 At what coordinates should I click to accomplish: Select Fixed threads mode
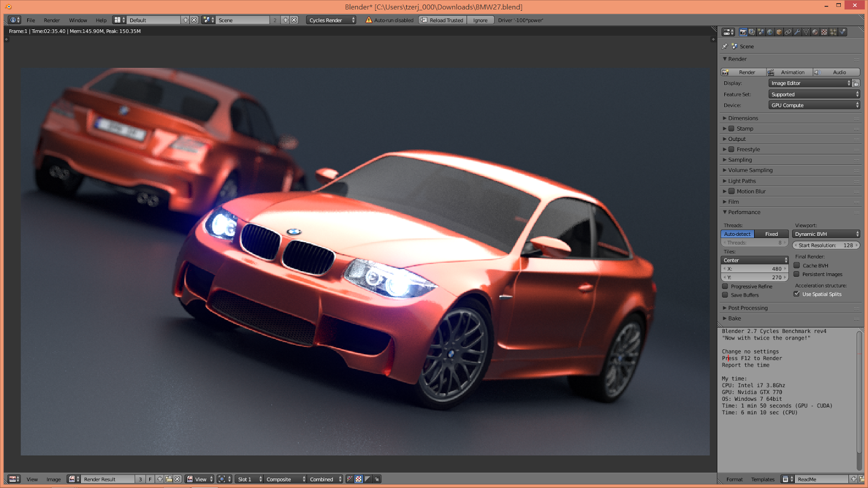click(x=771, y=234)
